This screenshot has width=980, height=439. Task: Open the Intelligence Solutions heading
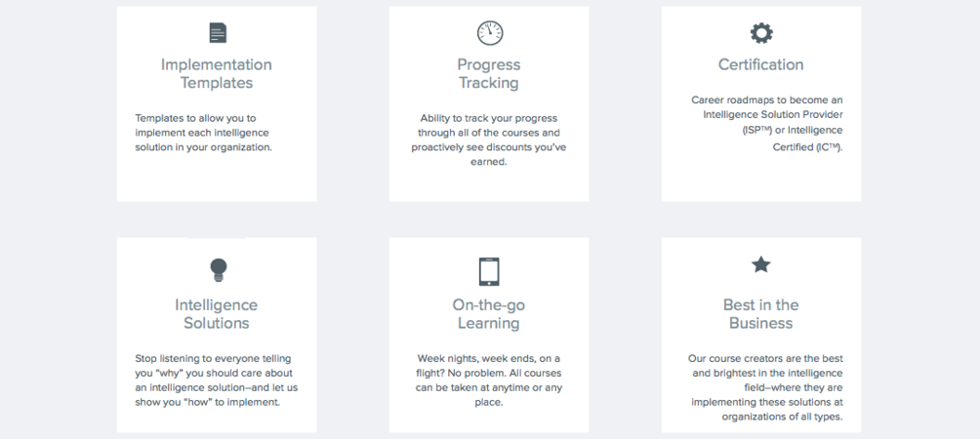(x=217, y=314)
